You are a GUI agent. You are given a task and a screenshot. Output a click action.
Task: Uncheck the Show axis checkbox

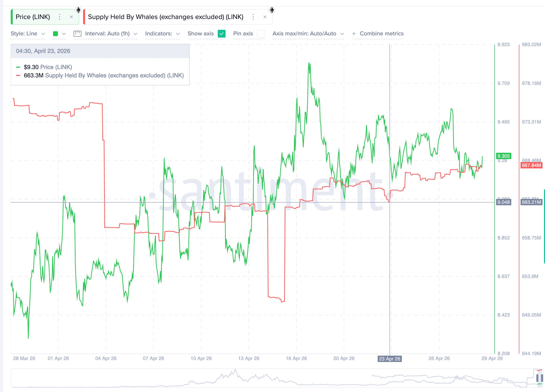pos(222,34)
